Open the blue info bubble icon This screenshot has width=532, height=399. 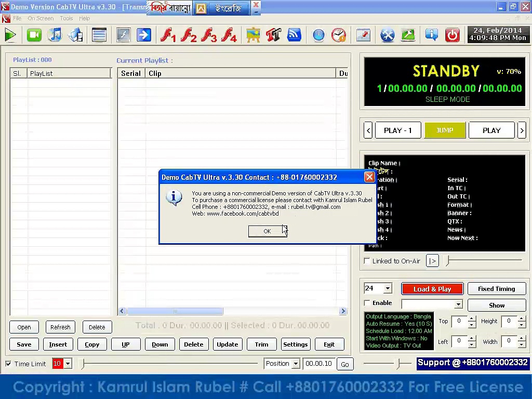click(x=432, y=35)
